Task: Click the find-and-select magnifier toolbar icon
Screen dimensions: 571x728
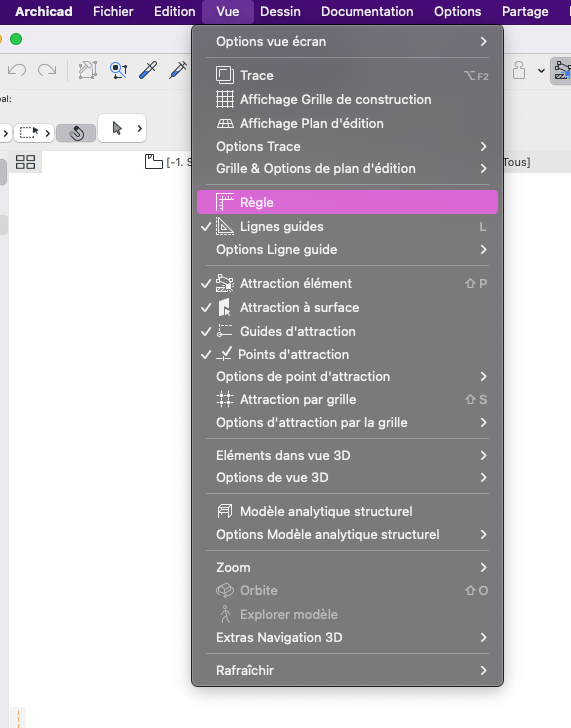Action: click(x=118, y=70)
